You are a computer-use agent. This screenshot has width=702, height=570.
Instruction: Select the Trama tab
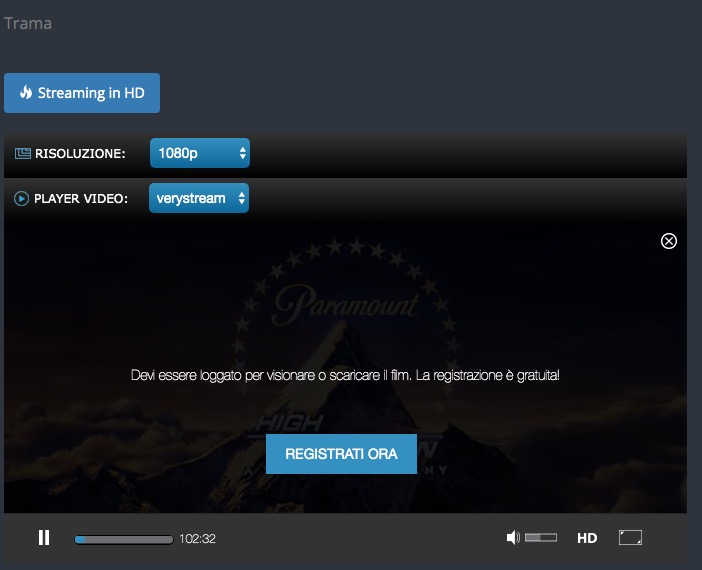coord(28,23)
